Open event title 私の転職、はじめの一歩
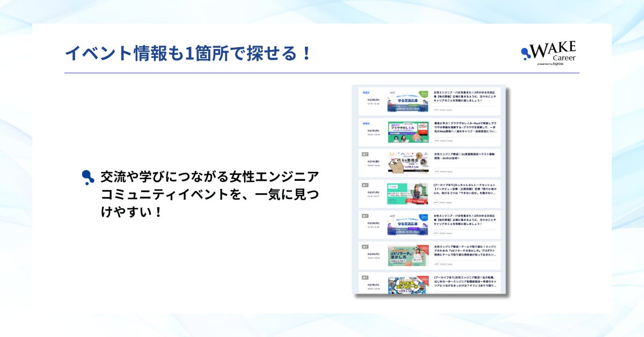This screenshot has height=337, width=644. point(465,281)
